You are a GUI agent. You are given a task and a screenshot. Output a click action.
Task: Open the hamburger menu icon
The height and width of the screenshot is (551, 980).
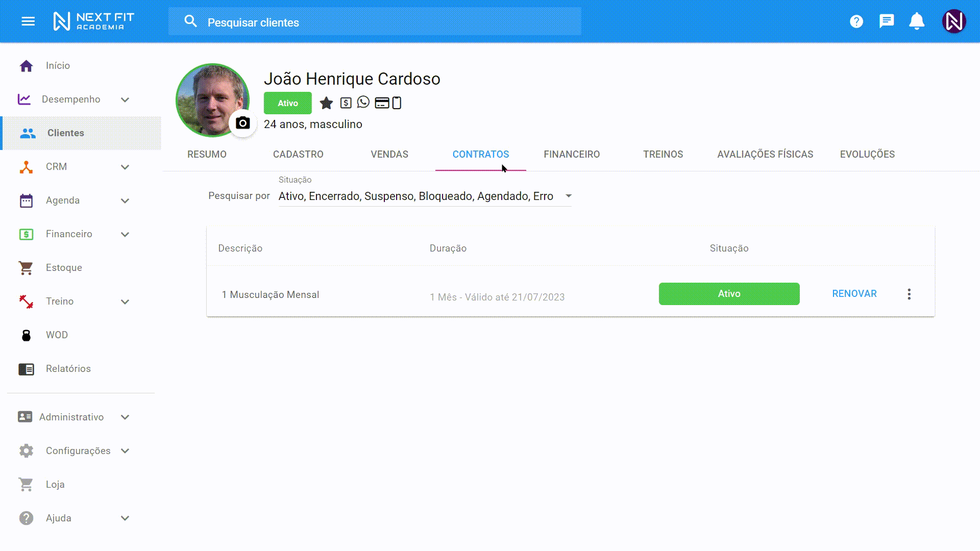click(x=28, y=21)
